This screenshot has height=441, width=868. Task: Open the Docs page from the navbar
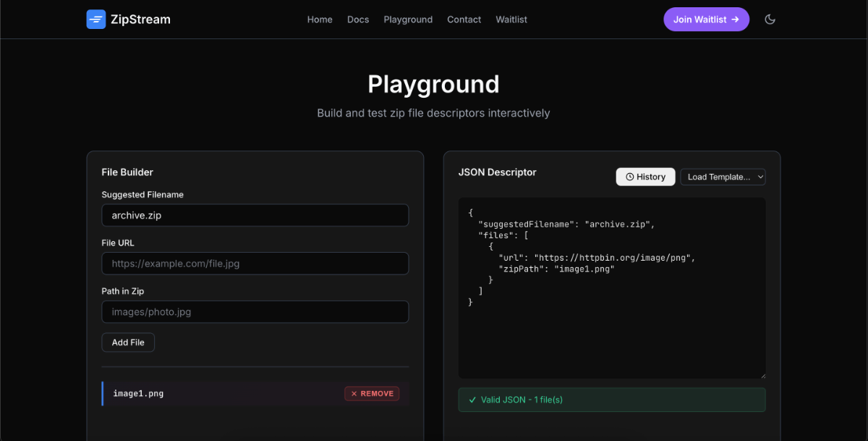coord(358,20)
